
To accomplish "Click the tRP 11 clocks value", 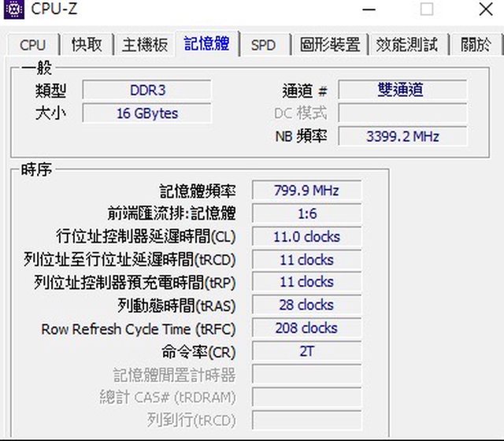I will click(306, 282).
